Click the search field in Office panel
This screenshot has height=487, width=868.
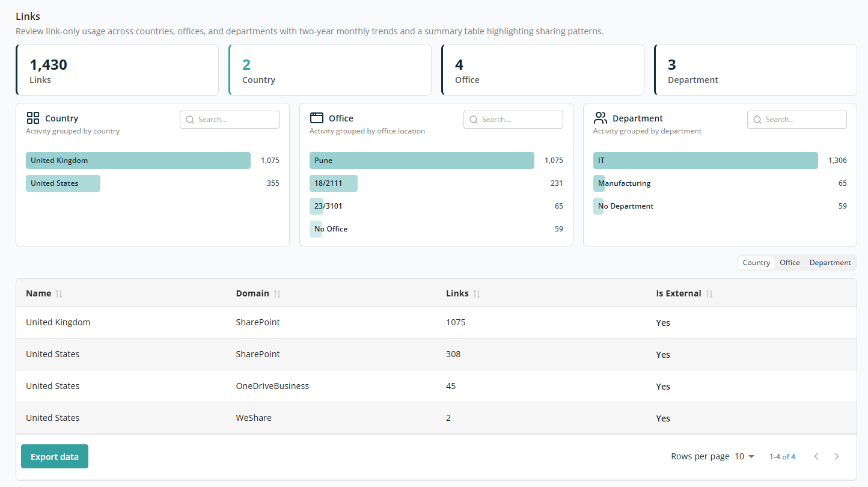point(513,120)
